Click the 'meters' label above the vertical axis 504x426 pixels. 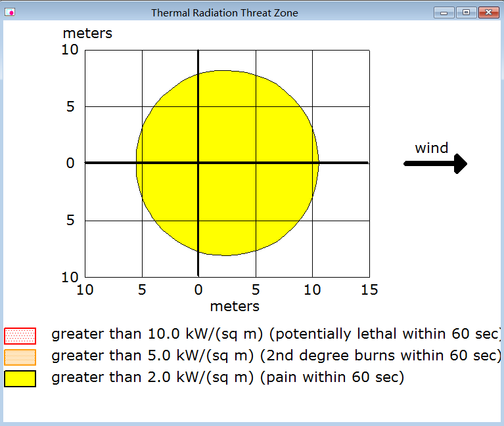pos(87,33)
